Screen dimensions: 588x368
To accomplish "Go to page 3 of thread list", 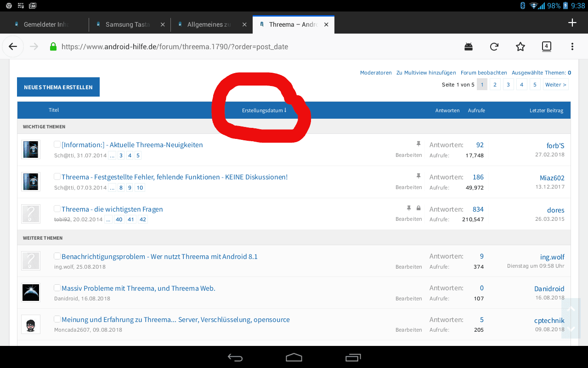I will tap(508, 85).
